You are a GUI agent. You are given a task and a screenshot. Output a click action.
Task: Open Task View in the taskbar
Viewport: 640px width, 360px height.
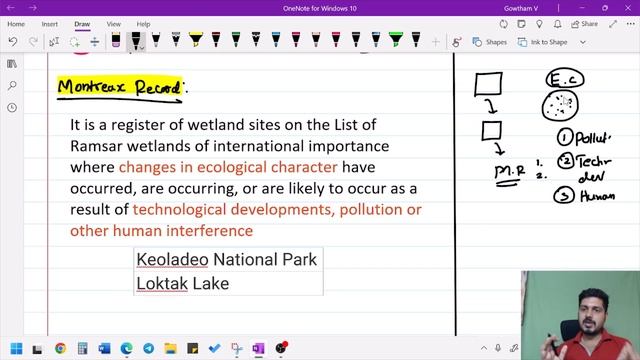(x=38, y=349)
